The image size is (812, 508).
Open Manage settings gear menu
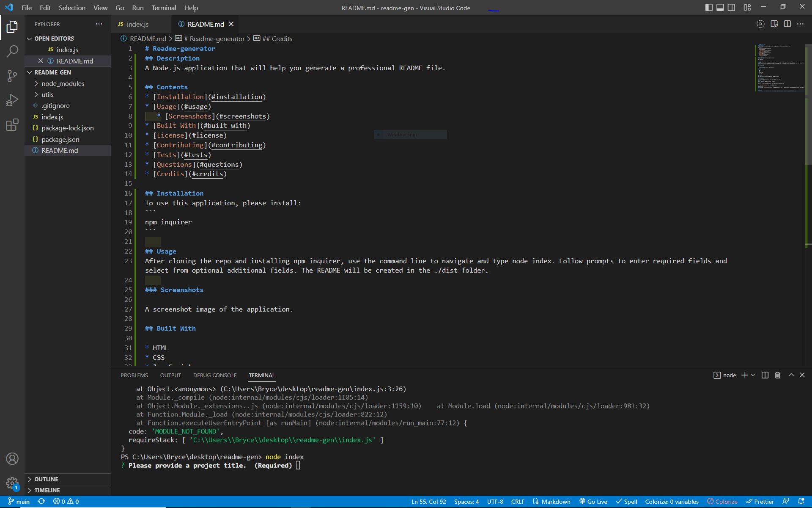tap(12, 483)
